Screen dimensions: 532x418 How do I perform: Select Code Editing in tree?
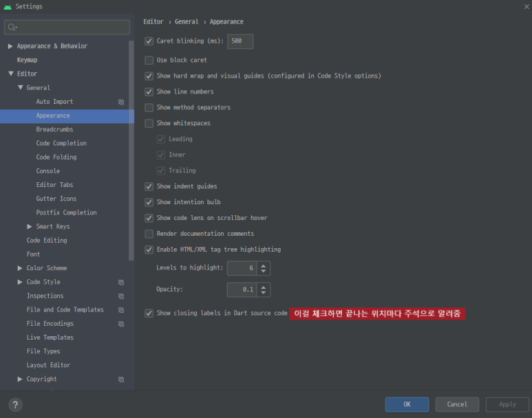click(47, 241)
